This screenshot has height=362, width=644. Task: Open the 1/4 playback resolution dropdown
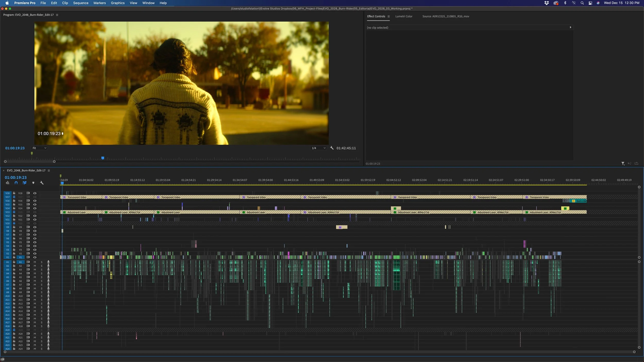[318, 148]
